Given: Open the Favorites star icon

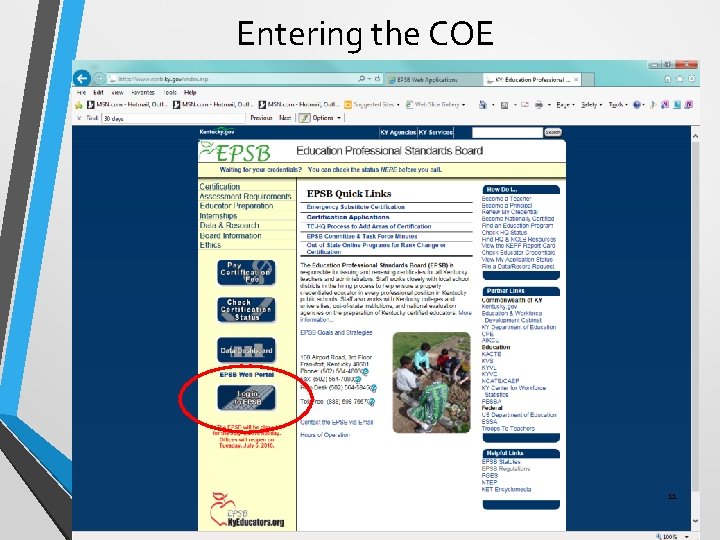Looking at the screenshot, I should [x=680, y=79].
